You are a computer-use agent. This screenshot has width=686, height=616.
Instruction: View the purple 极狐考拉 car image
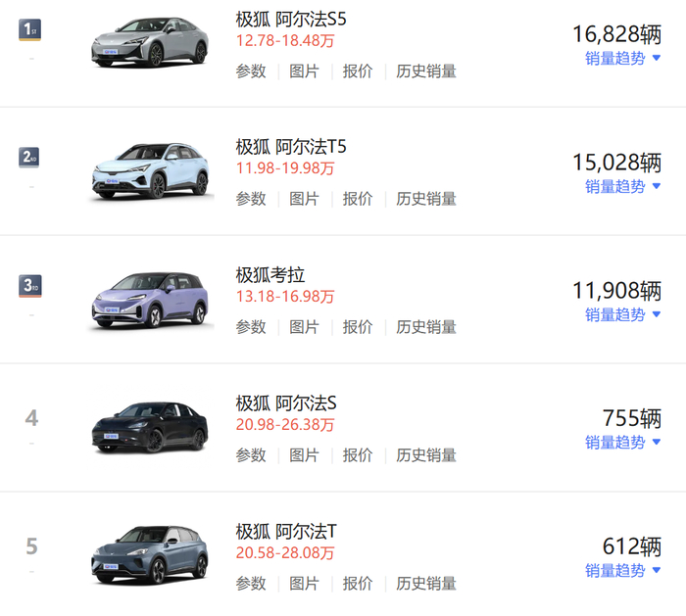coord(150,299)
